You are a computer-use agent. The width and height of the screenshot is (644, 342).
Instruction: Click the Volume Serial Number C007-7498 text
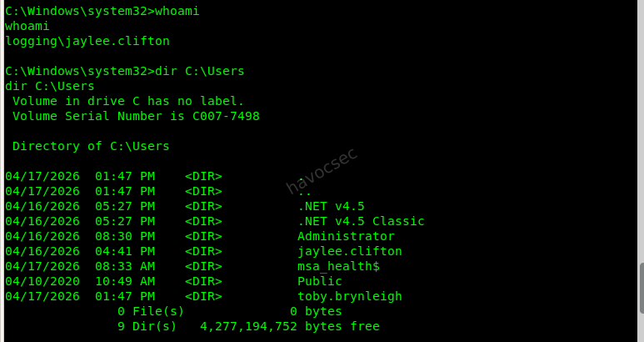click(x=136, y=116)
